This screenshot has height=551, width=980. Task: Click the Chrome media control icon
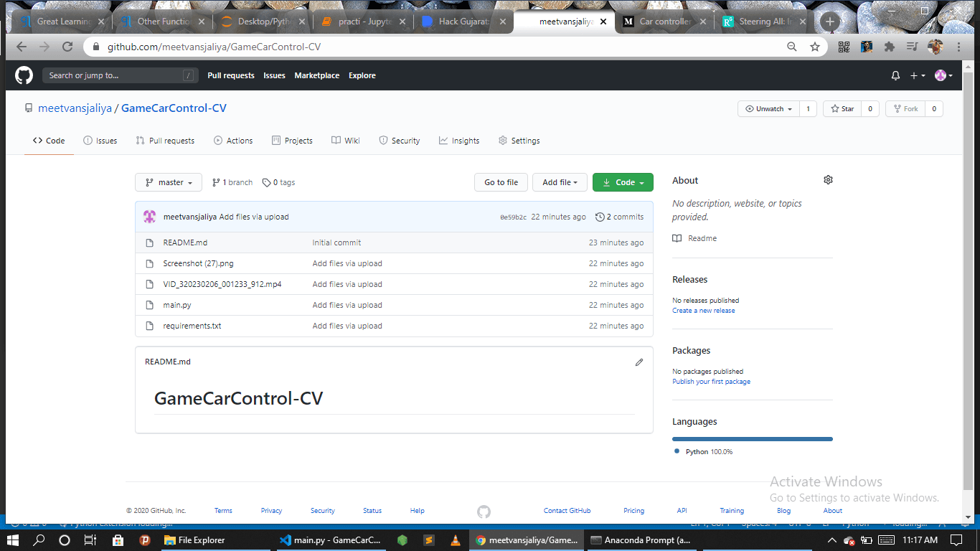tap(912, 47)
